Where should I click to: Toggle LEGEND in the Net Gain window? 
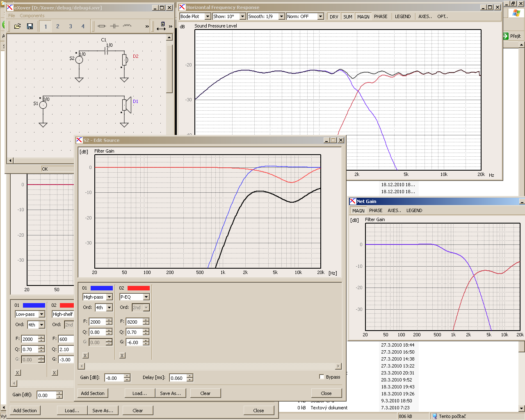(414, 211)
